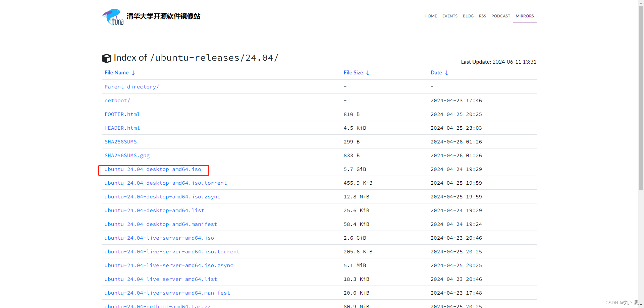Click the 5.7 GiB file size cell

click(x=355, y=169)
